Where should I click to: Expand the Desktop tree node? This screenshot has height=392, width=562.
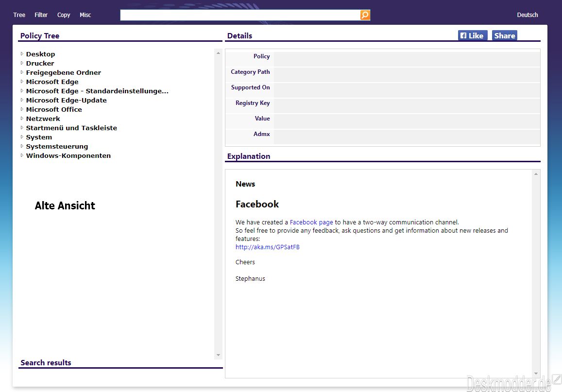pos(22,54)
